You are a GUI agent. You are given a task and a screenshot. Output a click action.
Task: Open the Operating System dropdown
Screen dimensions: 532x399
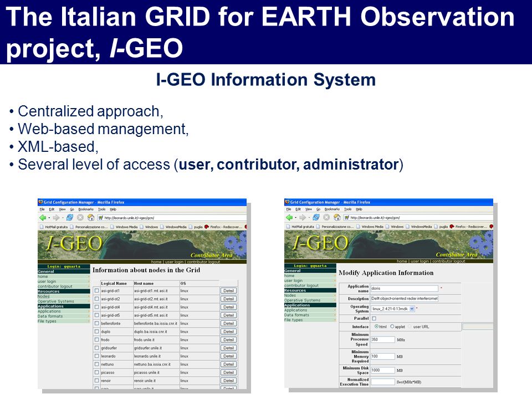point(393,309)
